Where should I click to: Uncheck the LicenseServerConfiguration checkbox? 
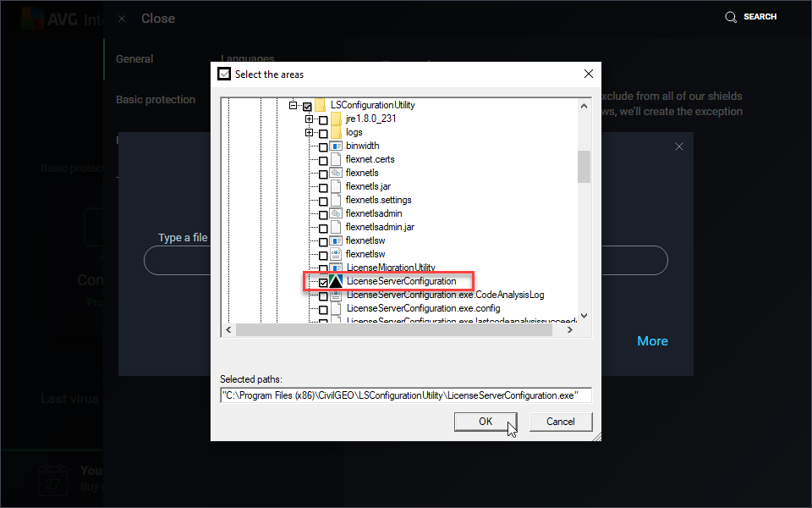tap(323, 283)
